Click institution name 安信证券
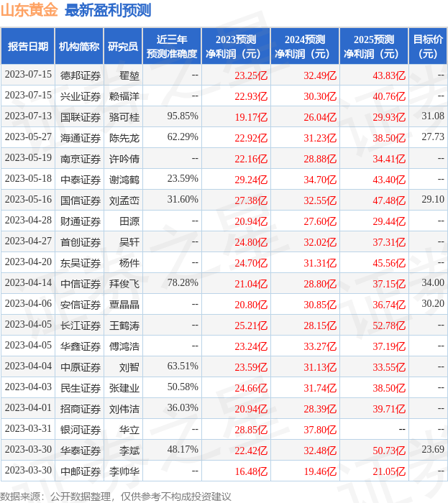The image size is (448, 503). [x=81, y=305]
